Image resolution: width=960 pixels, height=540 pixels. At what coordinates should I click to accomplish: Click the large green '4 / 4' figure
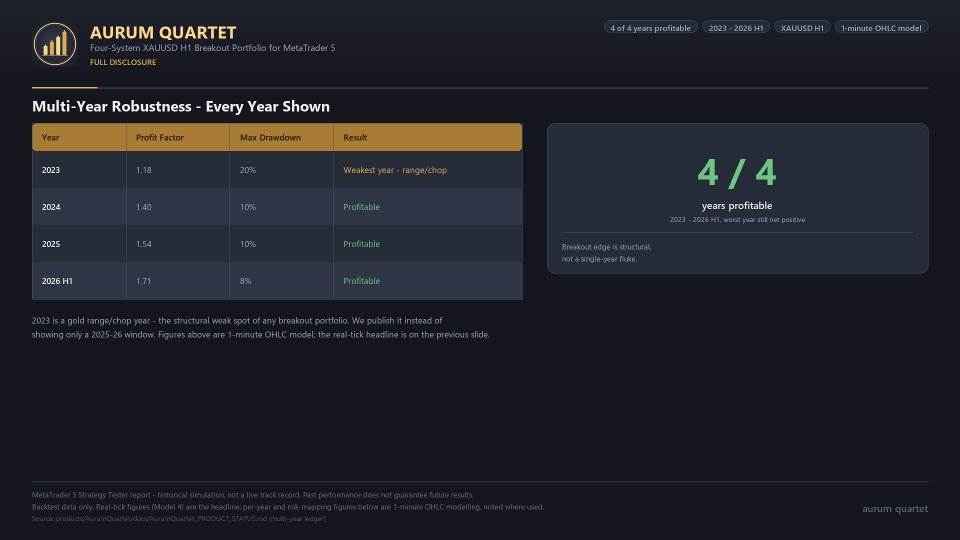coord(737,173)
